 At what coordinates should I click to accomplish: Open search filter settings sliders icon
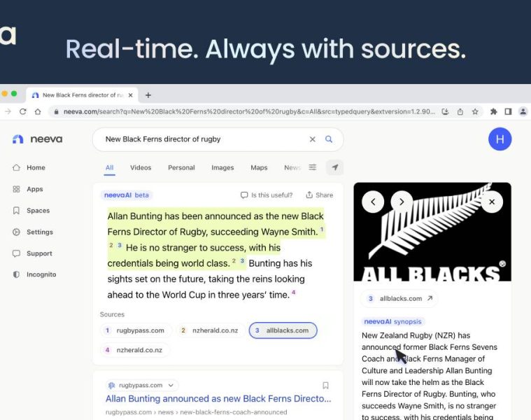tap(313, 167)
